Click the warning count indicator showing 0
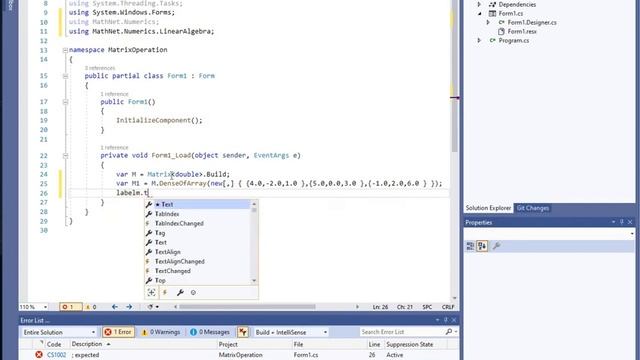This screenshot has width=640, height=360. click(91, 307)
